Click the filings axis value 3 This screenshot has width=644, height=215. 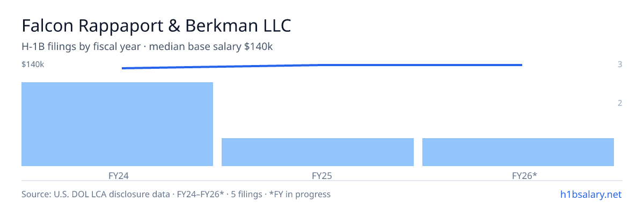(620, 64)
